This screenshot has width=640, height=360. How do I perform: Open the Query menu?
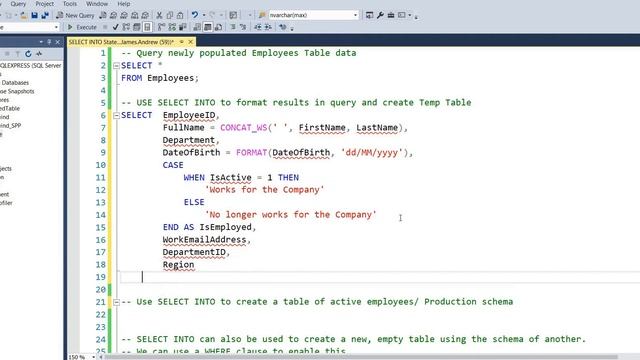pos(18,4)
